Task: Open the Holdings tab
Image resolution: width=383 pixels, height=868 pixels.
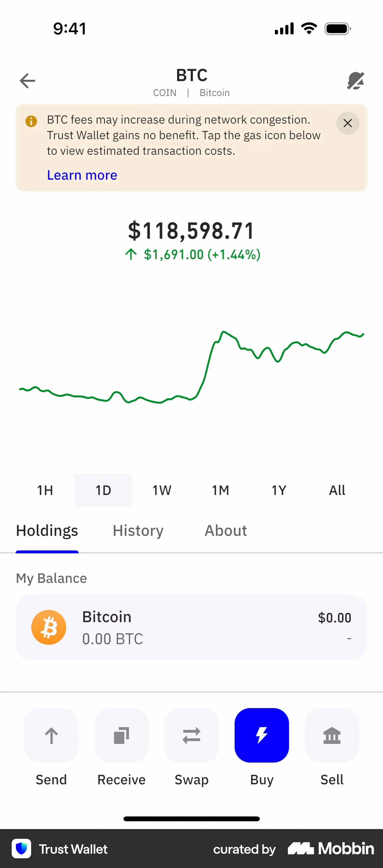Action: [x=47, y=531]
